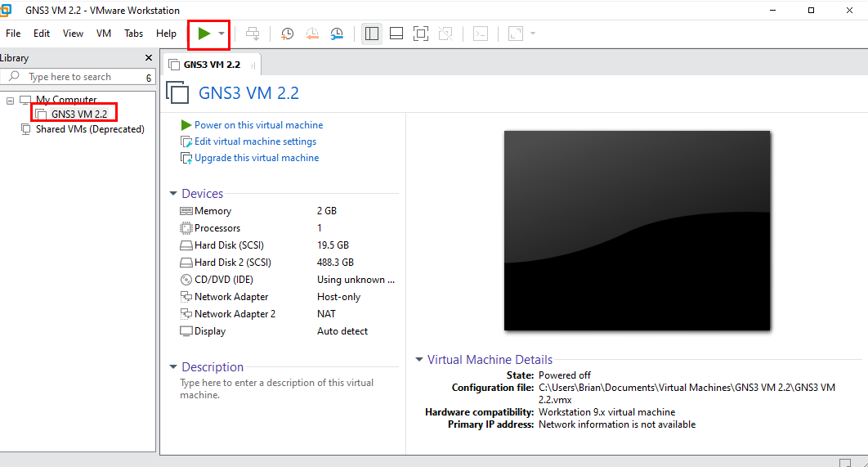This screenshot has width=868, height=467.
Task: Select the CD/DVD (IDE) device
Action: (288, 280)
